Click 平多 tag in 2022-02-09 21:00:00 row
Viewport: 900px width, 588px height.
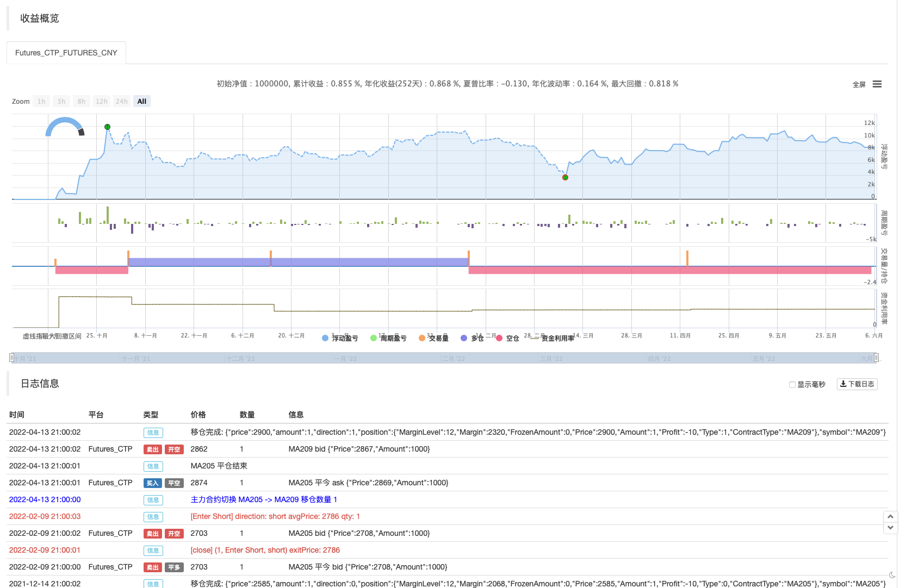point(174,567)
